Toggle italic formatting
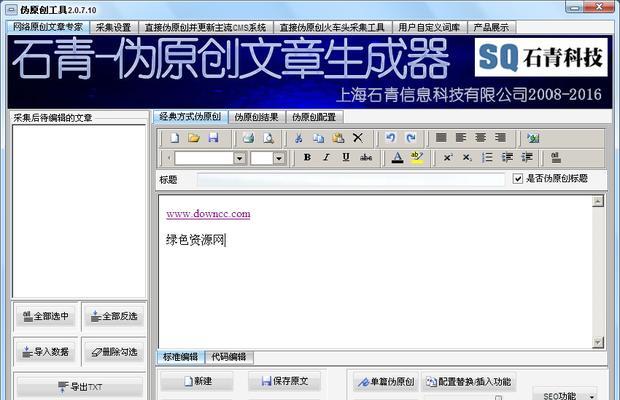Viewport: 620px width, 400px height. [x=326, y=157]
